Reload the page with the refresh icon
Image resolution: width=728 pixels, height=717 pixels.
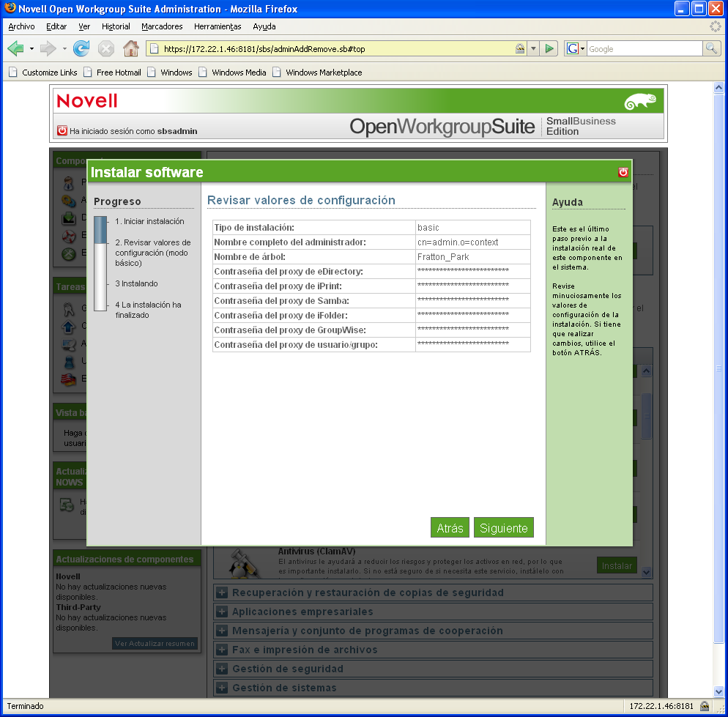pos(81,48)
